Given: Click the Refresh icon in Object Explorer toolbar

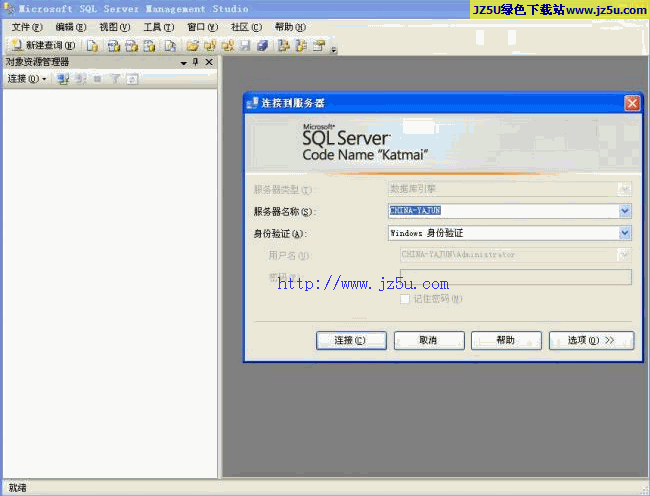Looking at the screenshot, I should pos(132,79).
